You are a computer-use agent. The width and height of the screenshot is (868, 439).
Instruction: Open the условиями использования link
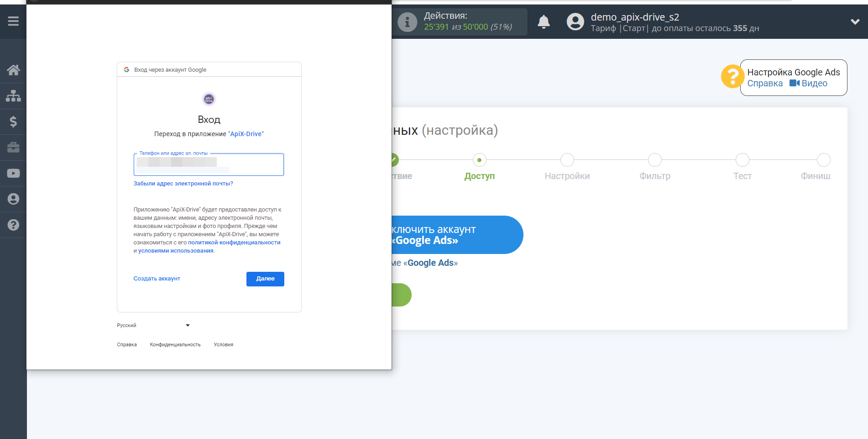(x=176, y=251)
